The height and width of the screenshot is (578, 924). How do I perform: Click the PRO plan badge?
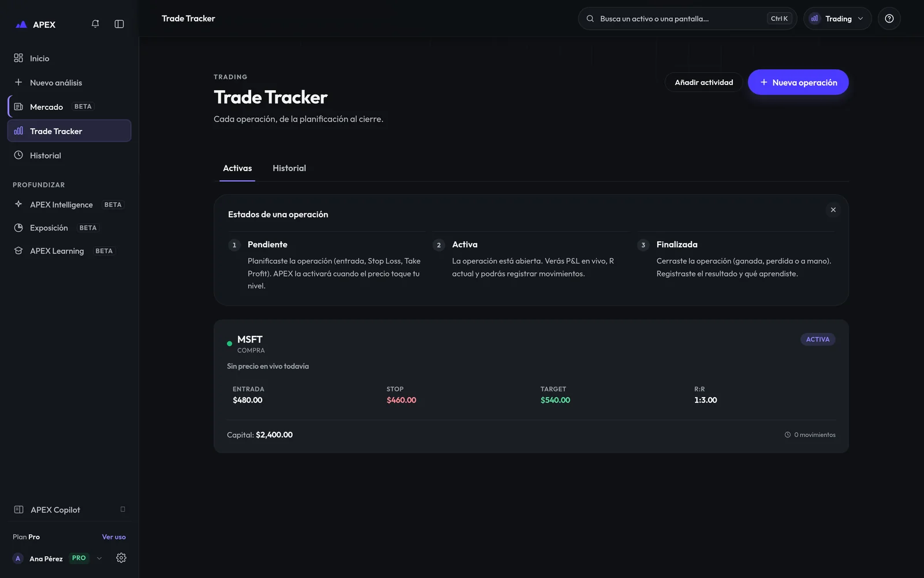79,558
